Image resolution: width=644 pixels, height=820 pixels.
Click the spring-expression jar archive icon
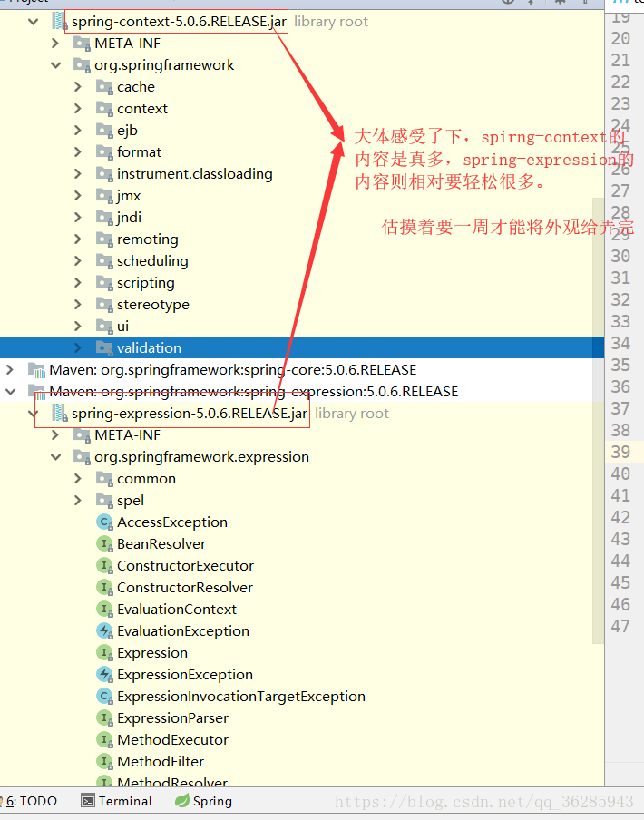click(x=60, y=414)
